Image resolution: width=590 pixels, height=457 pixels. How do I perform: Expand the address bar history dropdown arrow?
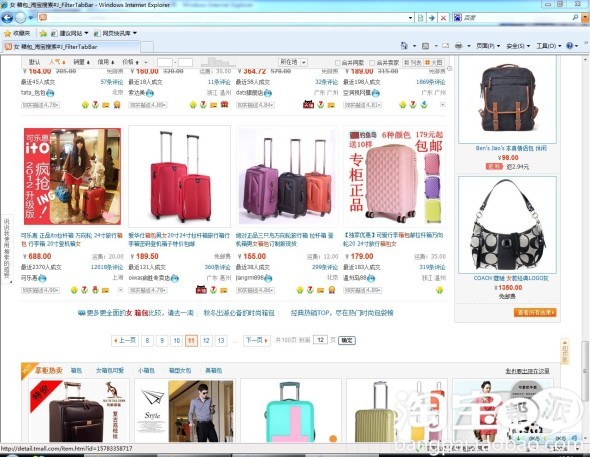point(410,18)
